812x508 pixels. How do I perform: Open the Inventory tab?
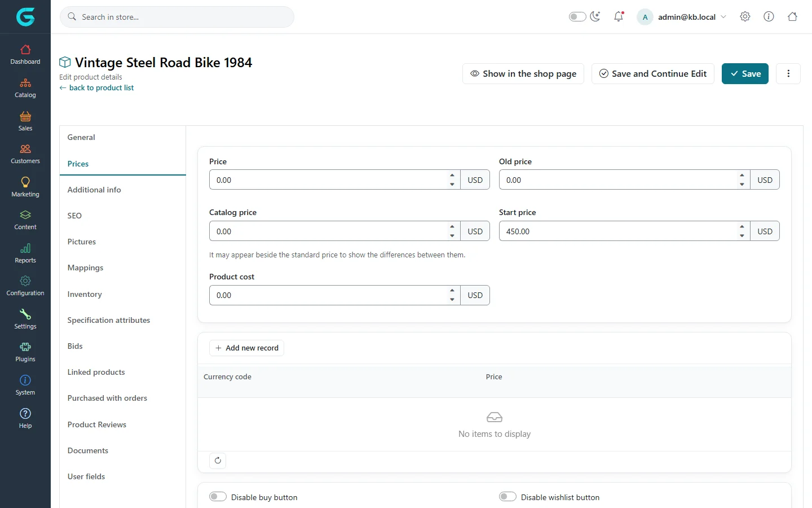tap(123, 294)
